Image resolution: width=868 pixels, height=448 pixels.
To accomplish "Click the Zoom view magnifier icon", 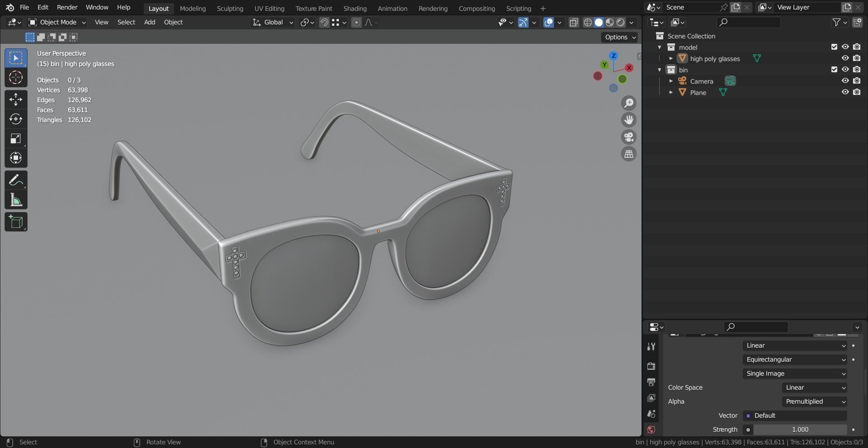I will [629, 103].
